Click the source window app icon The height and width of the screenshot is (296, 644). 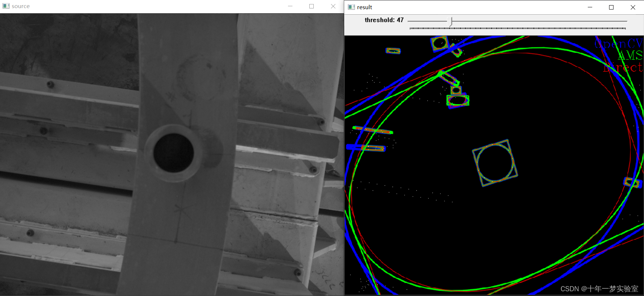coord(6,6)
